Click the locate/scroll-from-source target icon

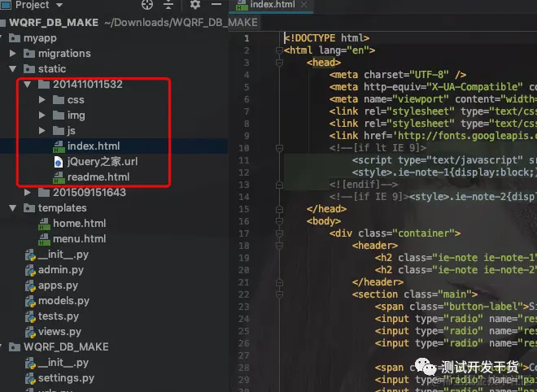147,4
